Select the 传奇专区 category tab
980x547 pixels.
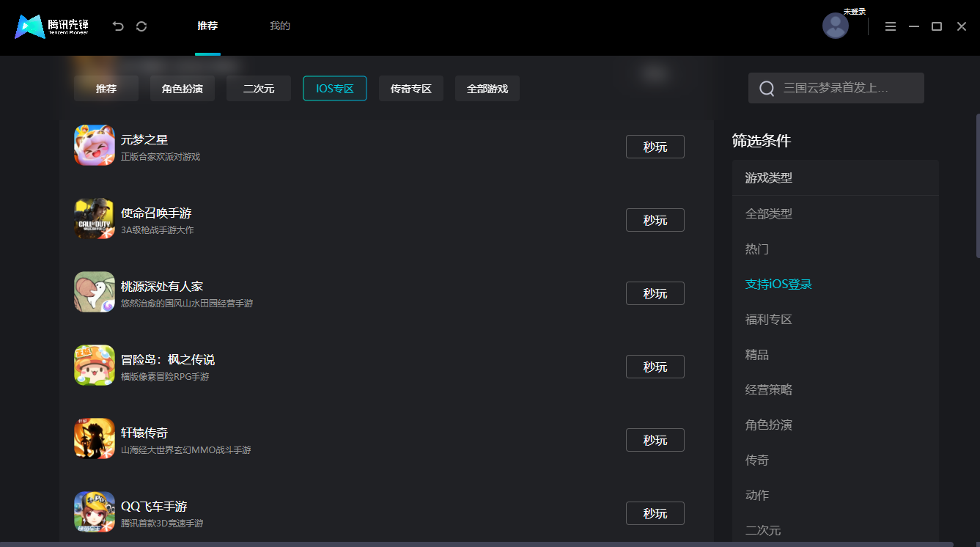click(x=410, y=88)
